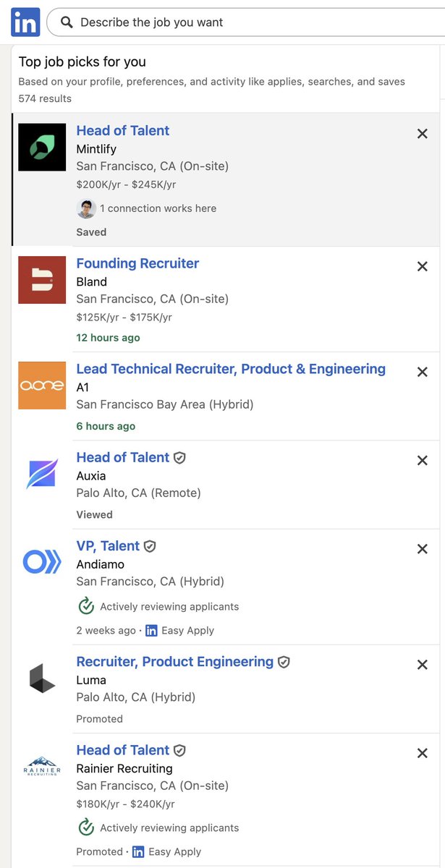Open 'Recruiter, Product Engineering' job title
This screenshot has width=445, height=868.
pos(175,662)
